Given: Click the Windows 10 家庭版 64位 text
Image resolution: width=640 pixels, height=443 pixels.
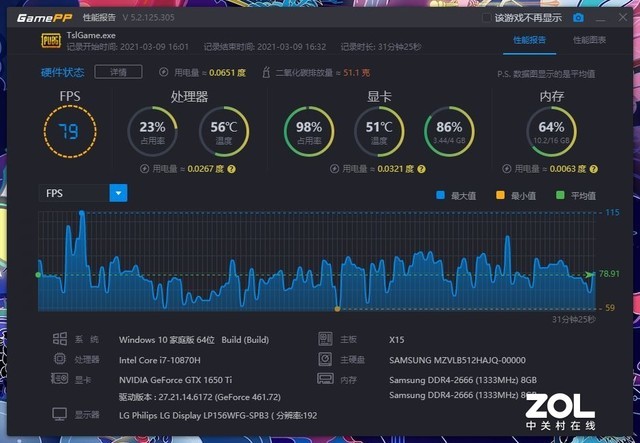Looking at the screenshot, I should 167,340.
